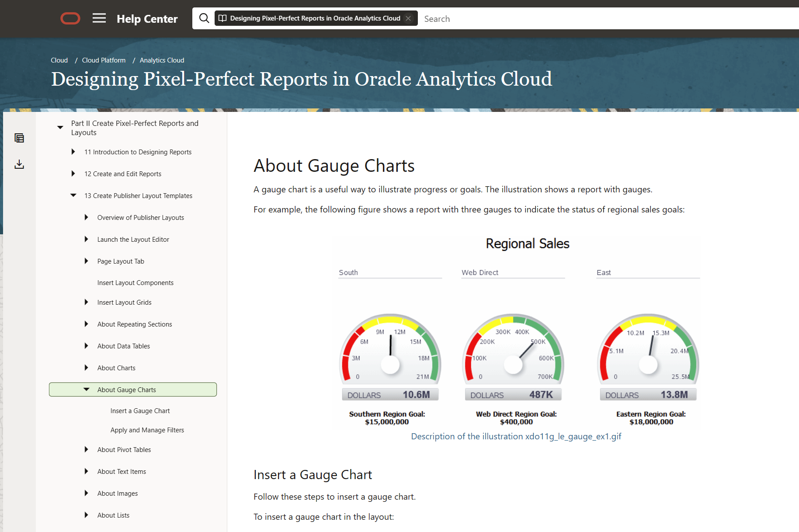
Task: Click the search magnifier icon
Action: pos(204,18)
